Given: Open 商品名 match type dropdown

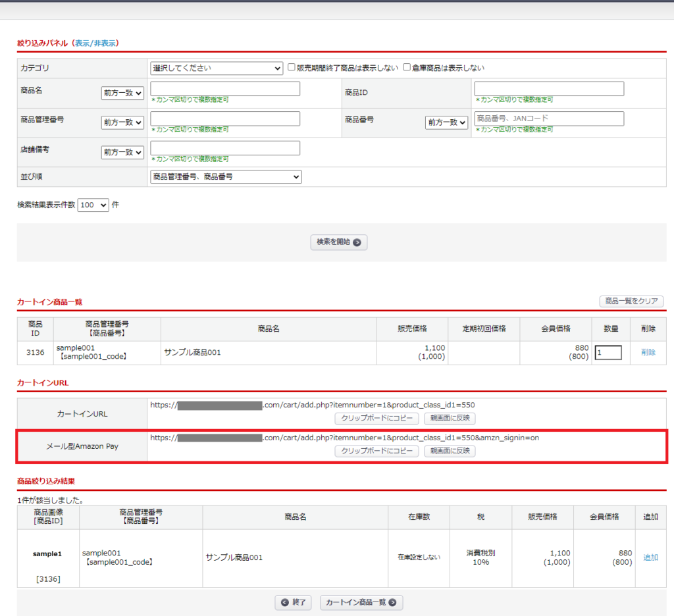Looking at the screenshot, I should coord(122,93).
